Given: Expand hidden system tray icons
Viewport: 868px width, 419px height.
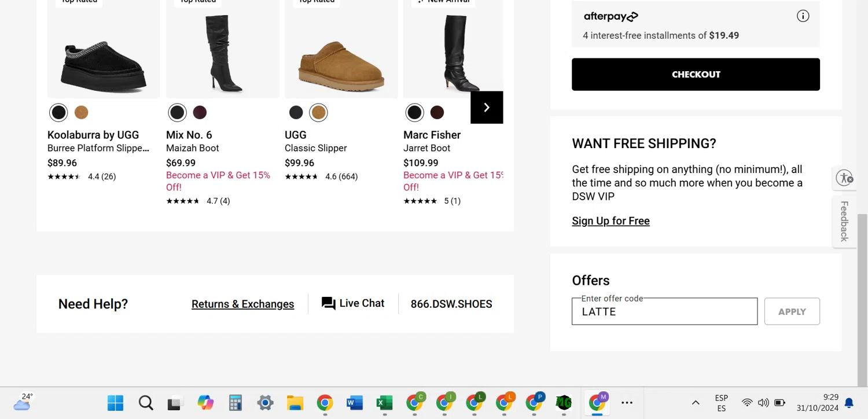Looking at the screenshot, I should [696, 403].
